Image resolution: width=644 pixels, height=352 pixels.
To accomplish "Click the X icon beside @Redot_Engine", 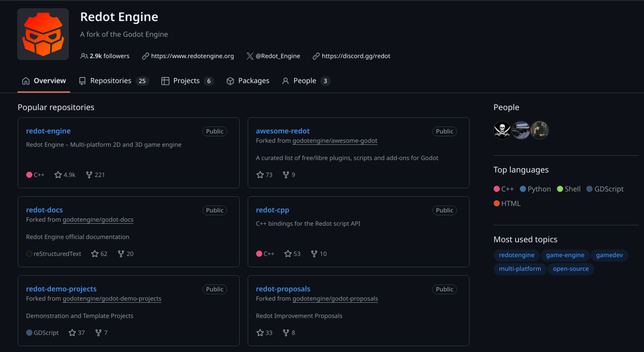I will (x=250, y=56).
